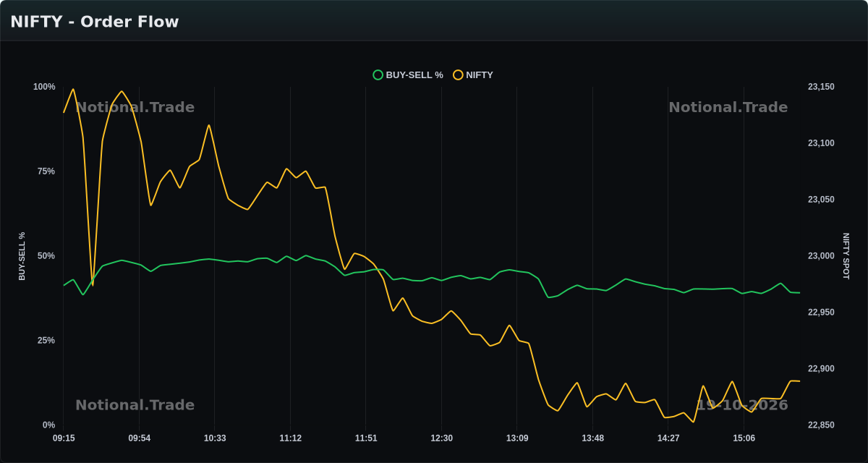Click the 13:48 time label
This screenshot has height=463, width=868.
pos(592,438)
